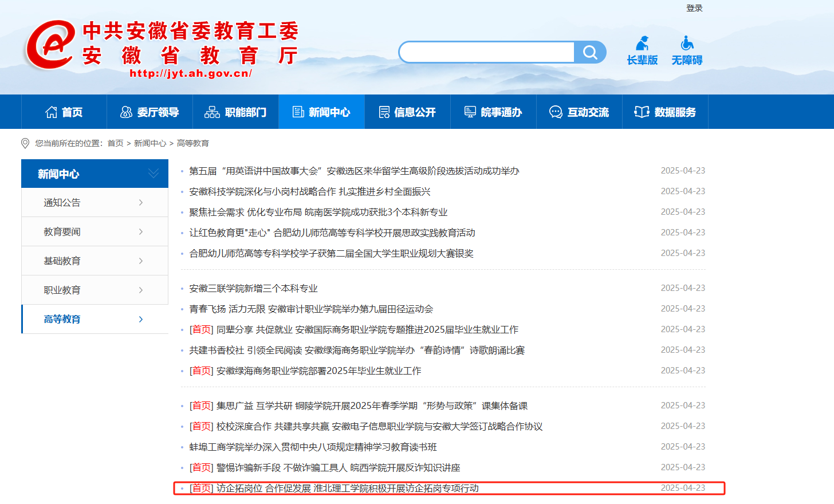Open the 基础教育 sidebar category
Screen dimensions: 834x504
[62, 261]
